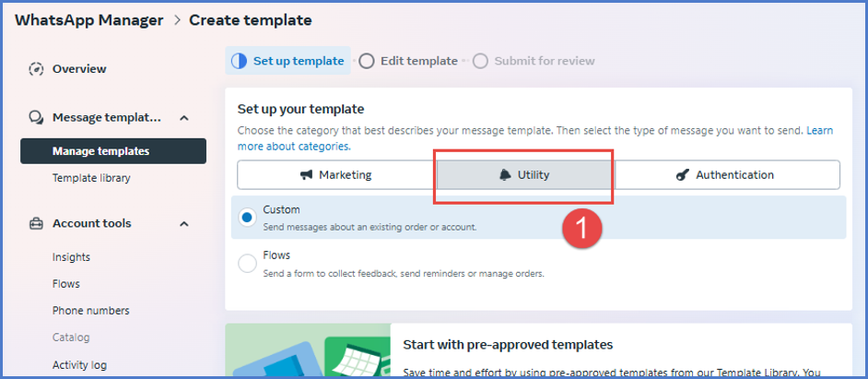This screenshot has width=868, height=379.
Task: Click the megaphone icon in Marketing
Action: tap(306, 175)
